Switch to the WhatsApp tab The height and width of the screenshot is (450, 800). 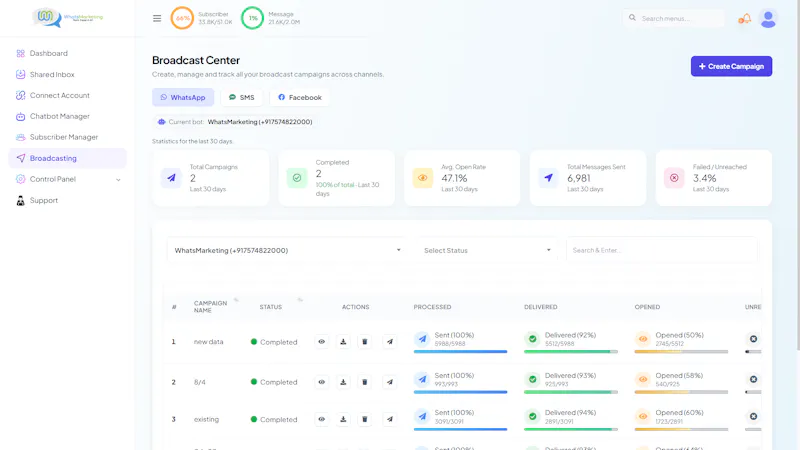click(183, 97)
